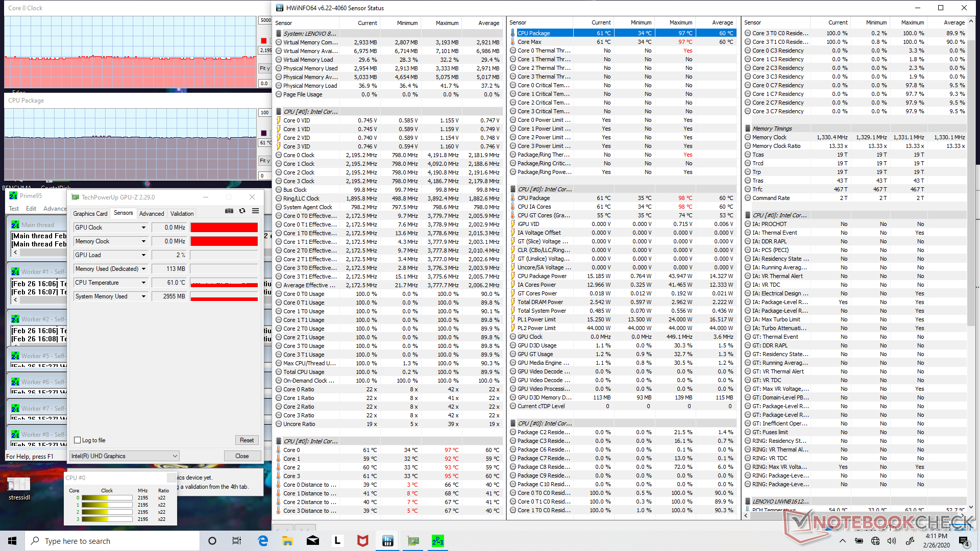Image resolution: width=980 pixels, height=551 pixels.
Task: Launch Microsoft Edge from the taskbar
Action: (x=263, y=541)
